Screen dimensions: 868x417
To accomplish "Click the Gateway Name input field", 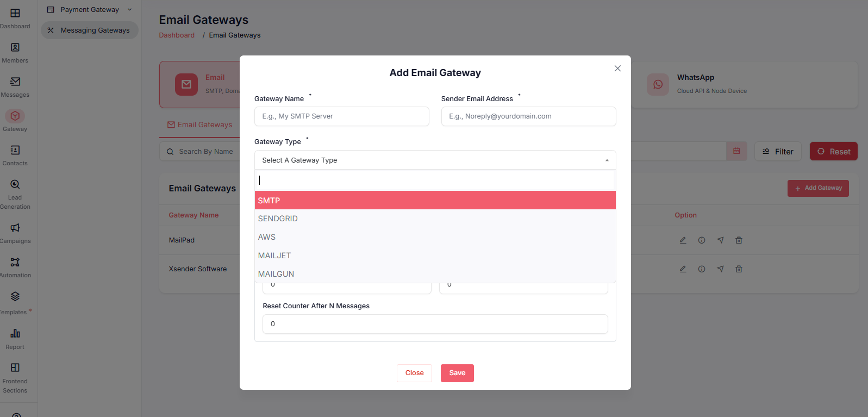I will point(341,116).
